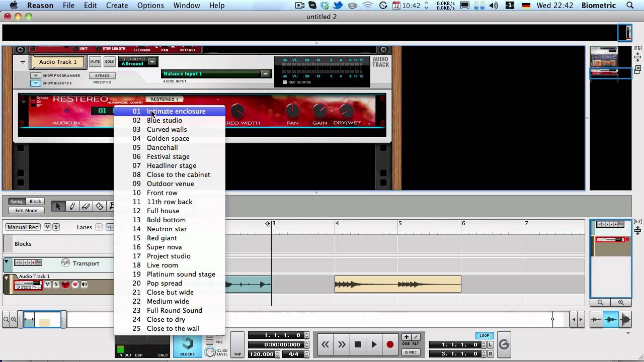Click the Alt new-take button
This screenshot has width=644, height=362.
(416, 337)
